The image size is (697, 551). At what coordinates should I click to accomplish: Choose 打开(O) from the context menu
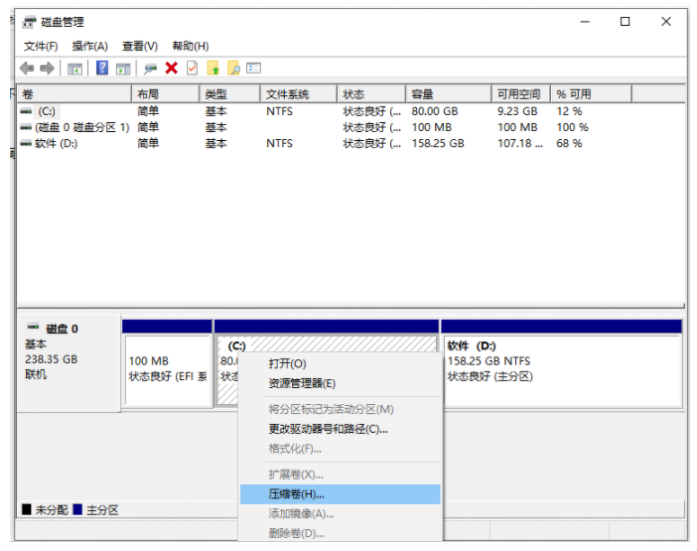pos(288,363)
